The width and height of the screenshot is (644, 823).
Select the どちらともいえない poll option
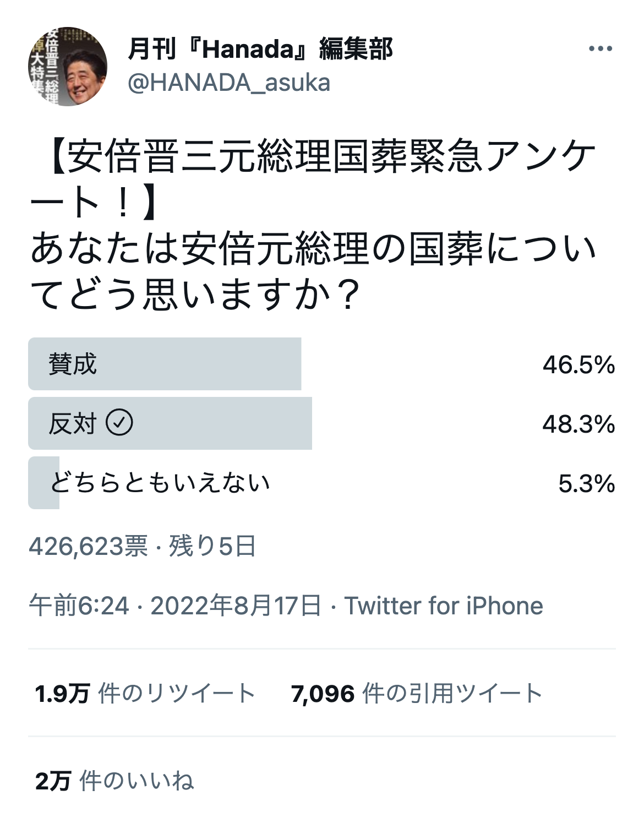click(322, 483)
